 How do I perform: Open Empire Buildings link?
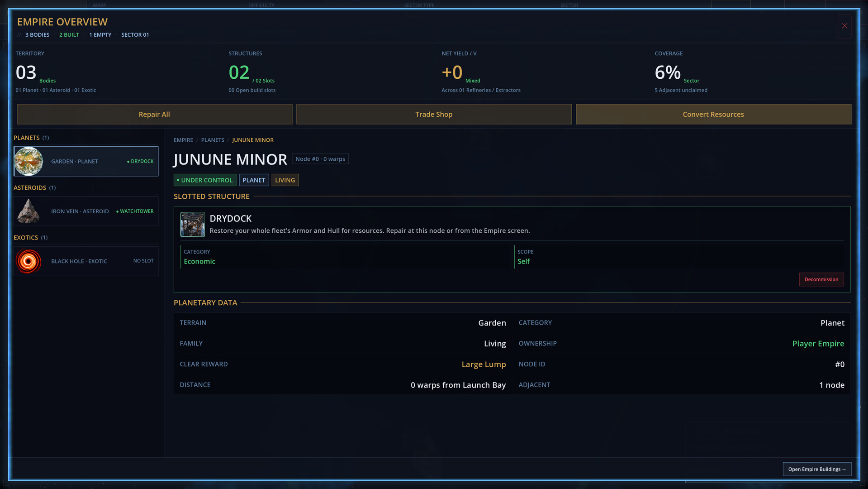817,469
